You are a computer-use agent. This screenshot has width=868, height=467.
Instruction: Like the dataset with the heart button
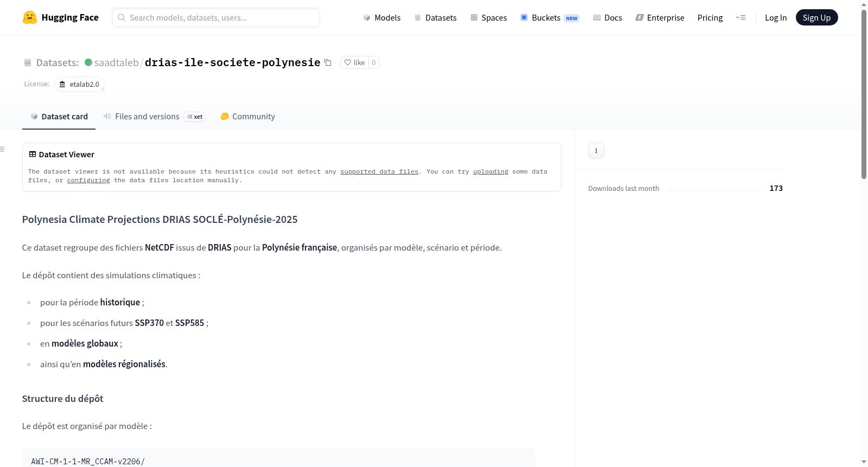coord(355,62)
